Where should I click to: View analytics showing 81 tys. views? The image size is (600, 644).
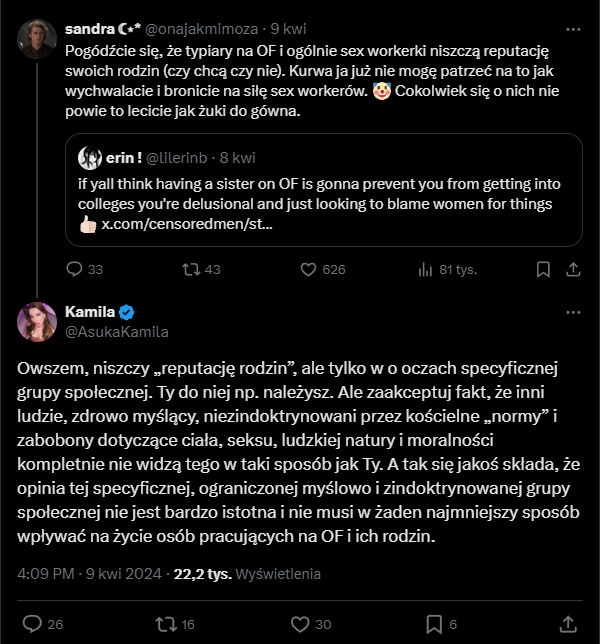coord(447,269)
